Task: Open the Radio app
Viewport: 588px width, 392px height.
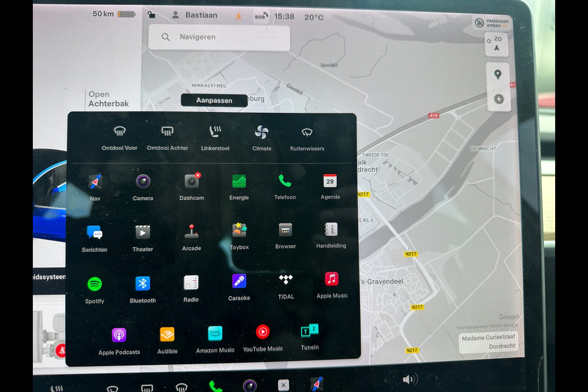Action: 191,288
